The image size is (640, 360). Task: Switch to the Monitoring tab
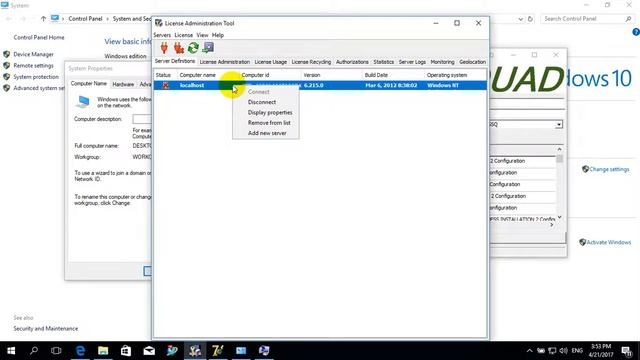(442, 62)
